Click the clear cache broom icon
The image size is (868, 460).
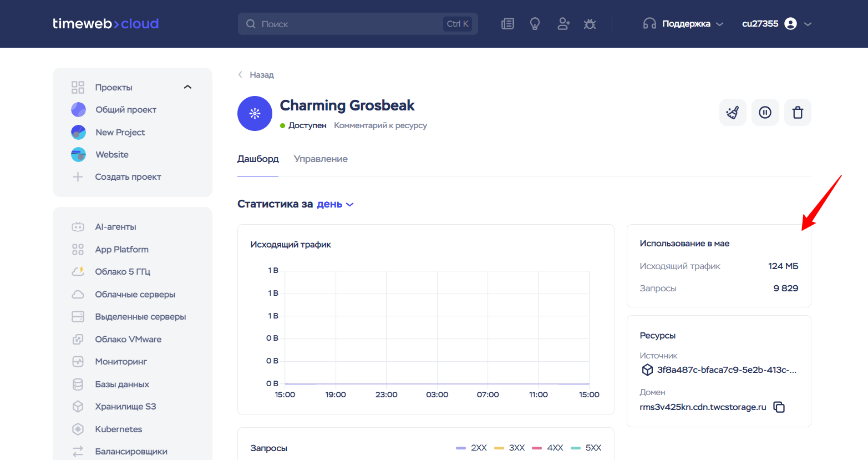733,113
